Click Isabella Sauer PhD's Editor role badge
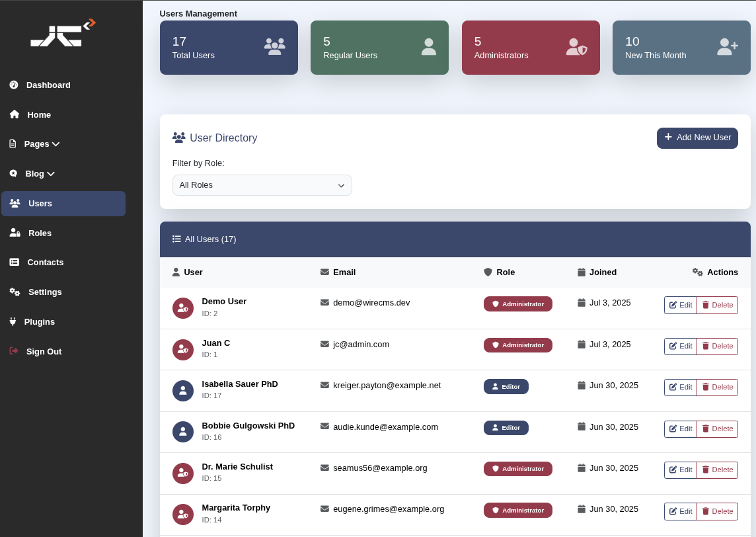This screenshot has height=537, width=756. [506, 386]
